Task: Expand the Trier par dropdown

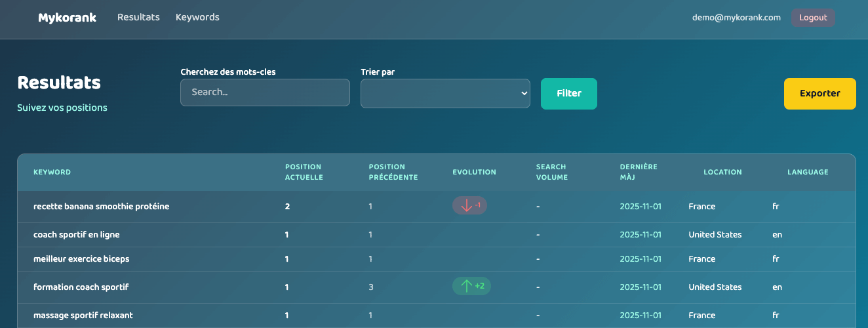Action: coord(445,93)
